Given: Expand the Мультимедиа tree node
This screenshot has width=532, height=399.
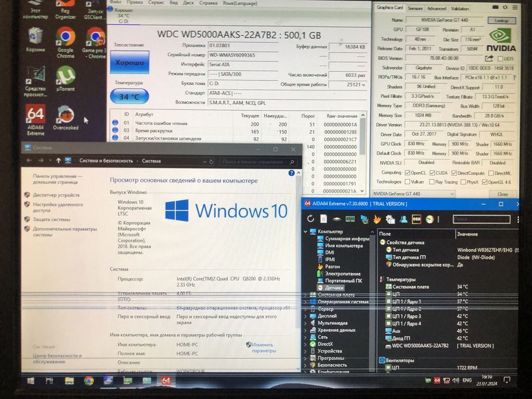Looking at the screenshot, I should click(x=306, y=323).
